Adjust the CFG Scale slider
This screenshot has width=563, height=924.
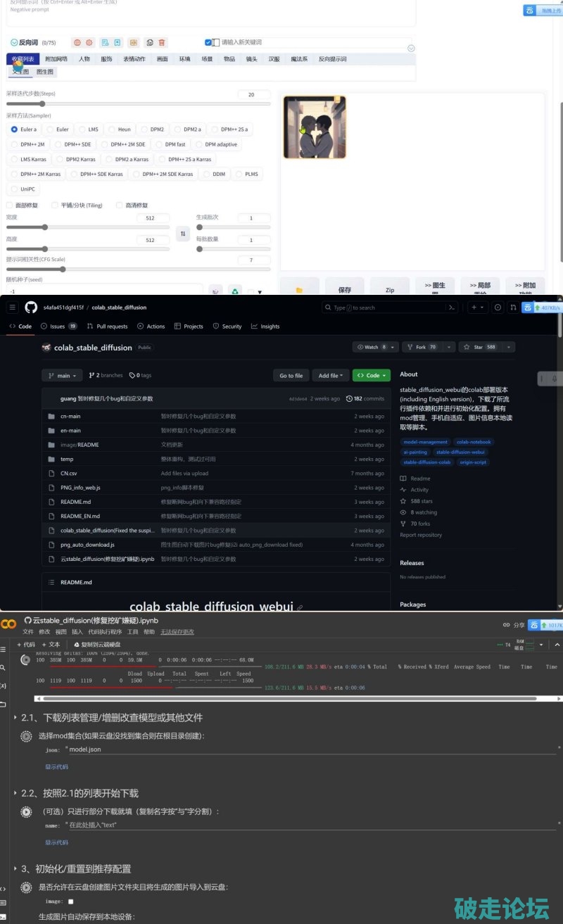(63, 269)
